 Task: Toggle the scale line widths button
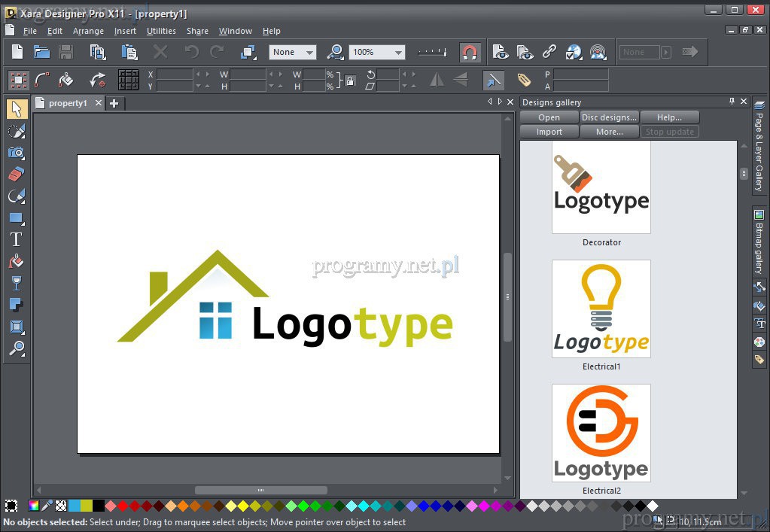tap(493, 80)
